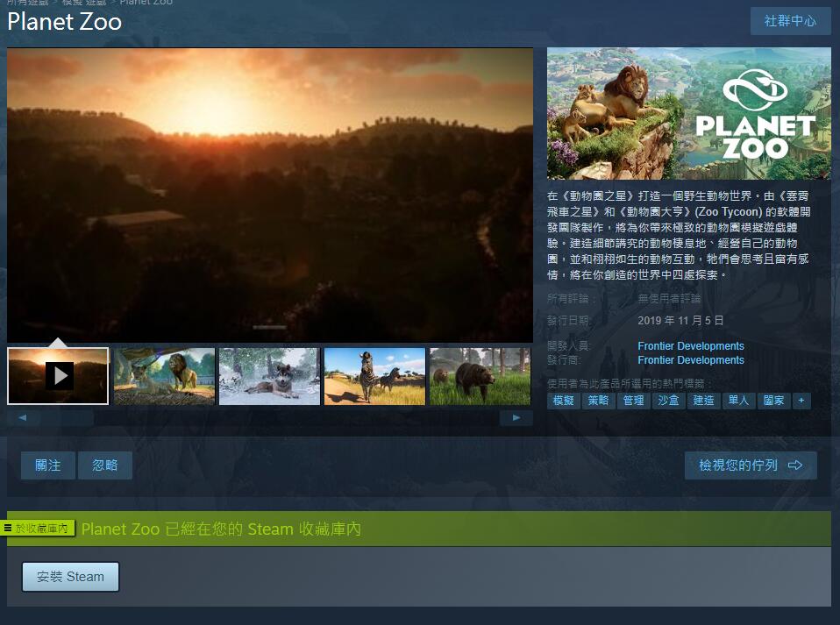Play the trailer video thumbnail
Viewport: 840px width, 625px height.
point(58,376)
